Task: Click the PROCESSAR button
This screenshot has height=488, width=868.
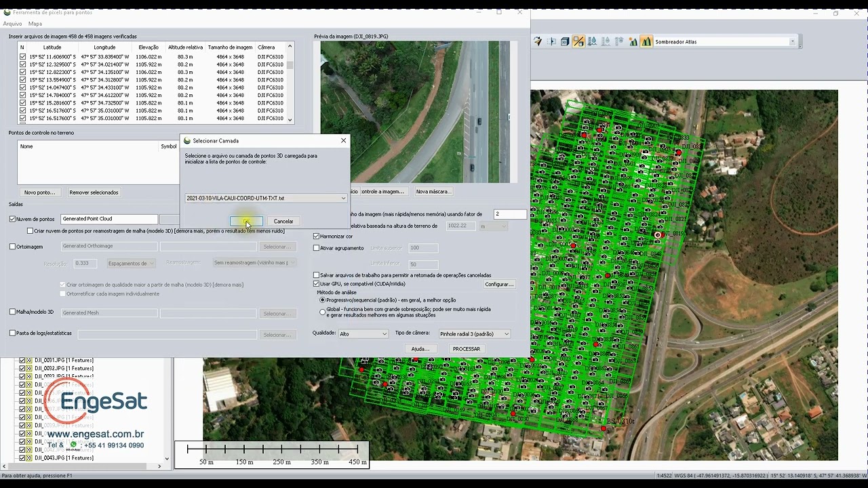Action: (467, 349)
